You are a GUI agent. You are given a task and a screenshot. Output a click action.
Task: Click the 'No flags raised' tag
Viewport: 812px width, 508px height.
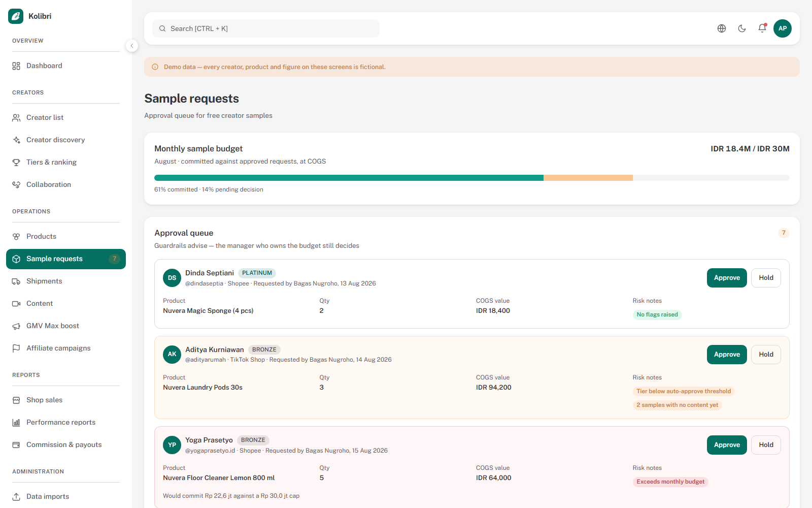657,315
